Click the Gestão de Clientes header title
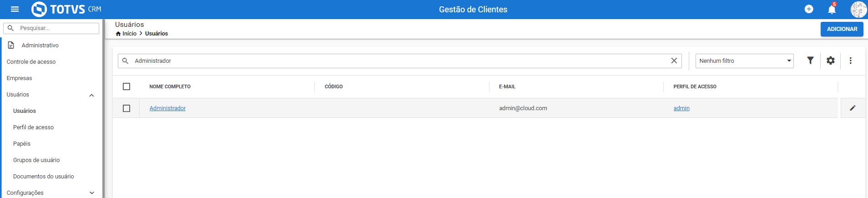 tap(473, 10)
